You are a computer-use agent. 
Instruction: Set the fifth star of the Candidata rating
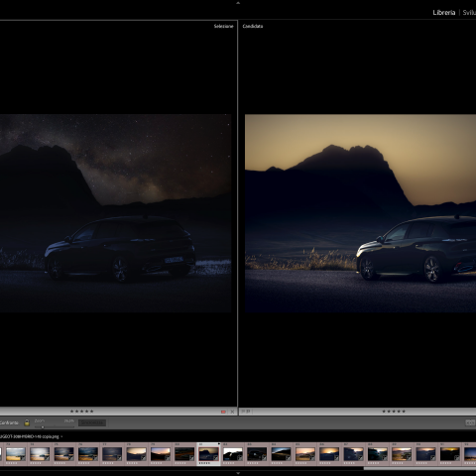pos(404,412)
